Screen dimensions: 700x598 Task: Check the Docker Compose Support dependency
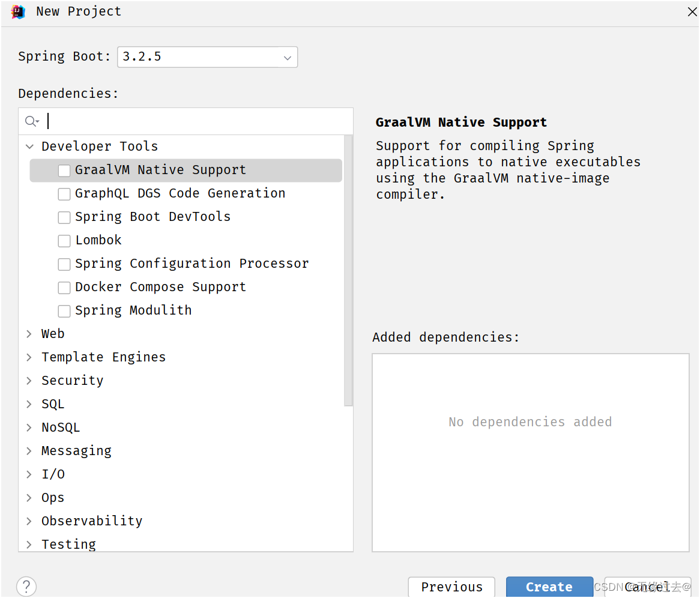[x=64, y=288]
